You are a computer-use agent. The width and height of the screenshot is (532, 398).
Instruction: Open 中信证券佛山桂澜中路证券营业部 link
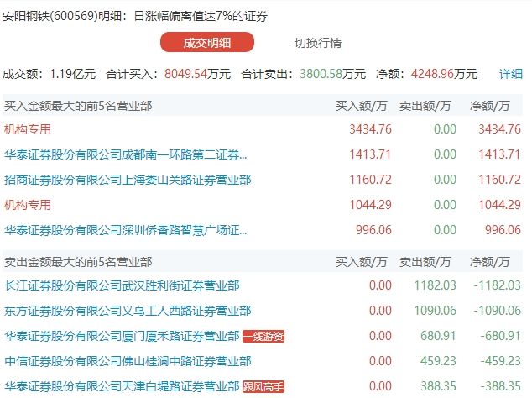(x=128, y=361)
